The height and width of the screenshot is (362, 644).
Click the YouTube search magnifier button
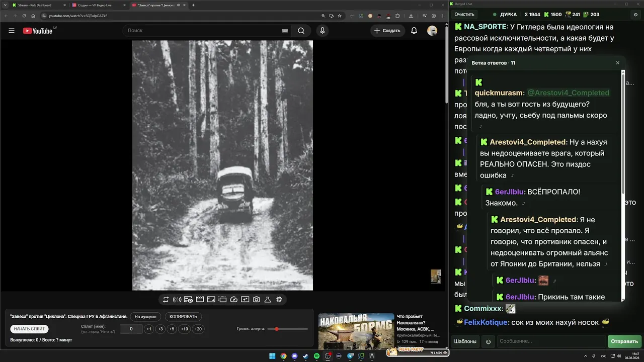tap(301, 31)
